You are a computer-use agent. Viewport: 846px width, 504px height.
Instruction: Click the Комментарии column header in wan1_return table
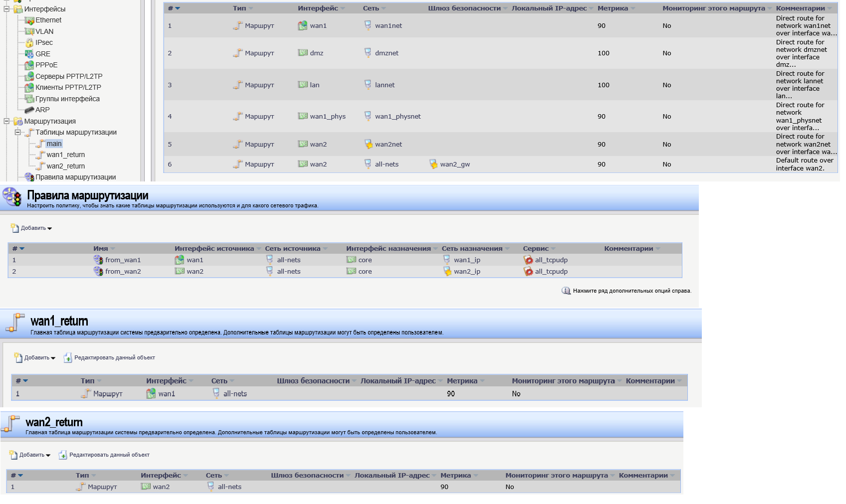650,381
